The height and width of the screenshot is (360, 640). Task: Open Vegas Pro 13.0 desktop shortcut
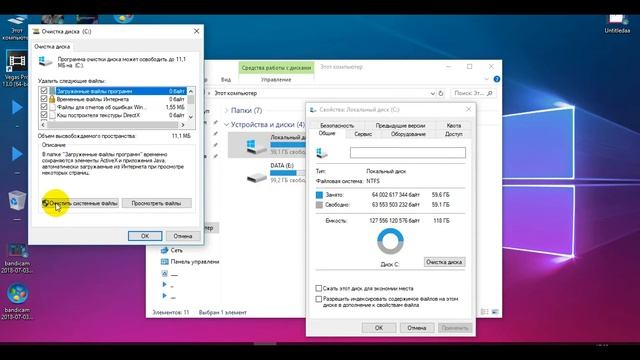16,68
